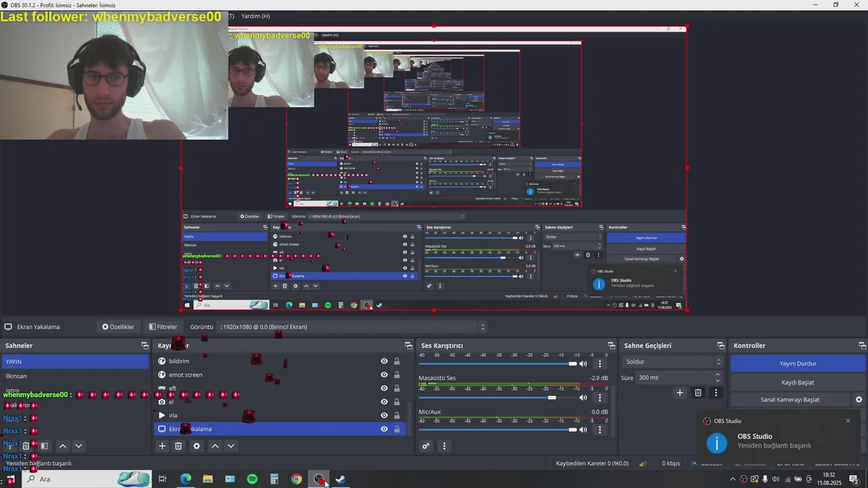The width and height of the screenshot is (868, 488).
Task: Open Özellikler for the selected source
Action: [x=118, y=327]
